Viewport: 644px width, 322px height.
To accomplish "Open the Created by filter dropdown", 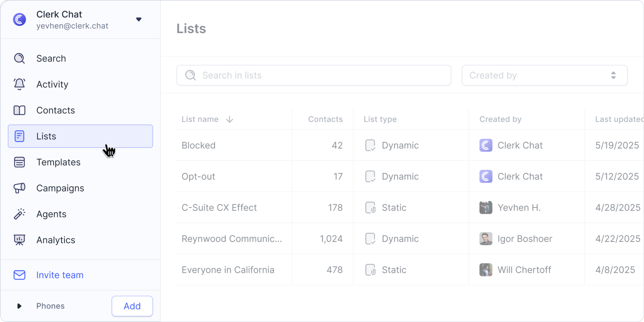I will (544, 75).
